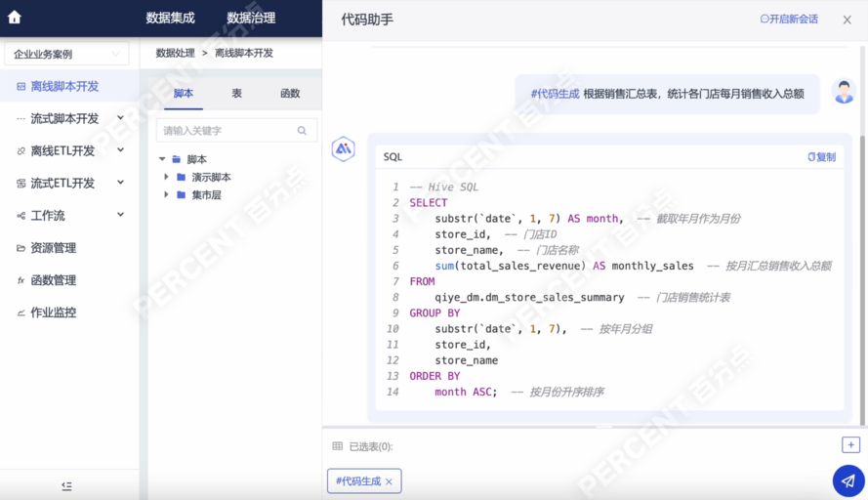Click the 请输入关键字 search field
Viewport: 868px width, 500px height.
click(x=227, y=131)
